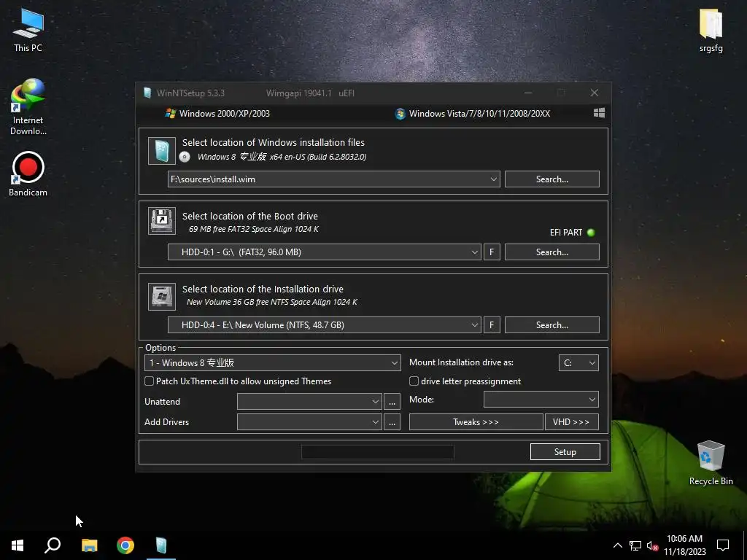Open the Recycle Bin icon
Viewport: 747px width, 560px height.
click(x=711, y=463)
